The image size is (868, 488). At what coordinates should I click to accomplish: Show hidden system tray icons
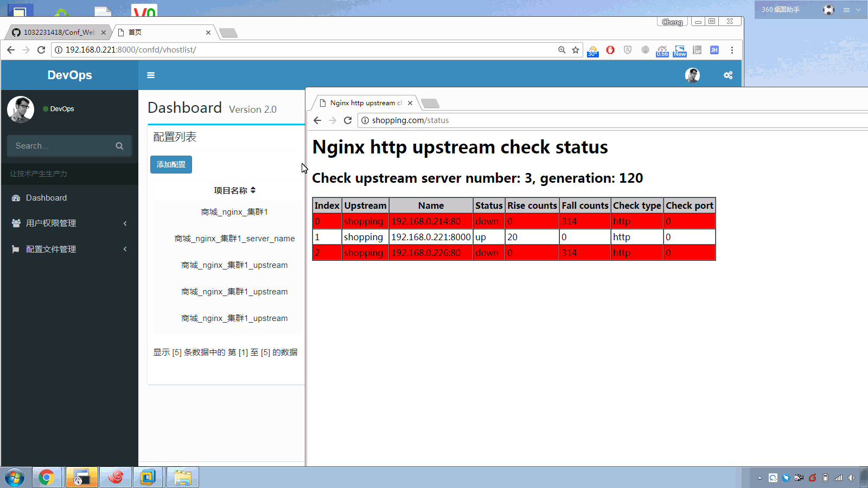tap(759, 478)
